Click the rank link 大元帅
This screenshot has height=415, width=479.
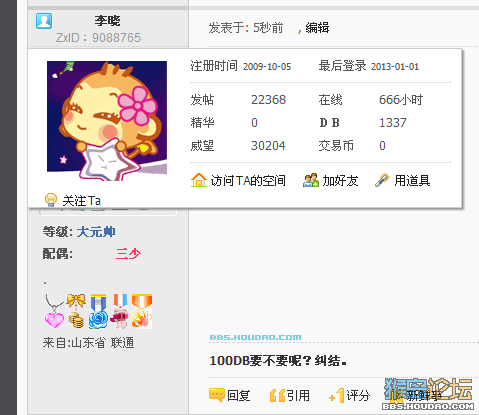pos(96,232)
